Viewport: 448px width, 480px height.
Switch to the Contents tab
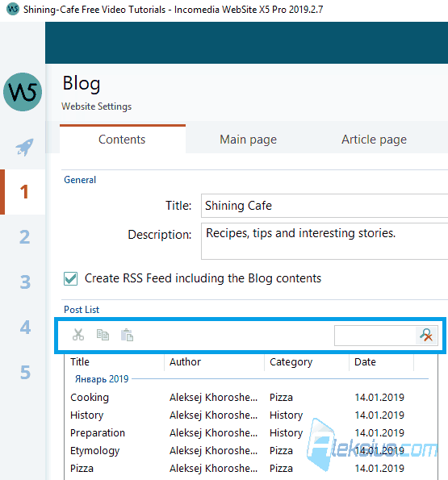122,140
